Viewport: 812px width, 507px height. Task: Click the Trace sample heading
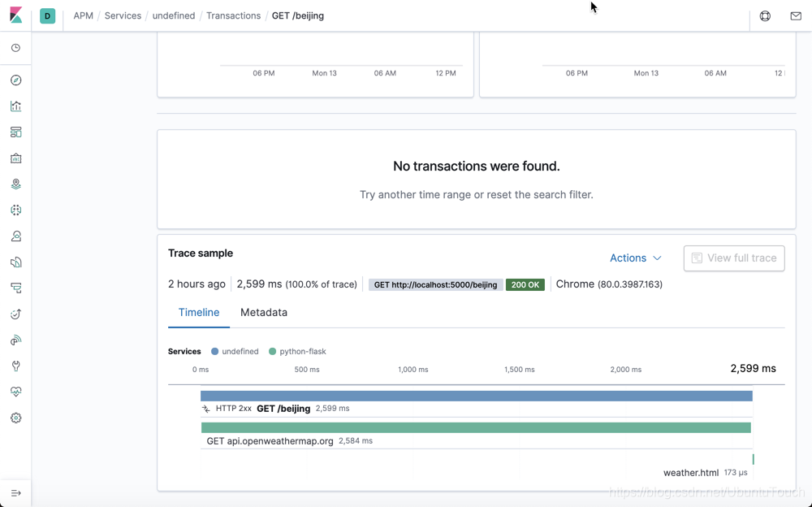(201, 253)
